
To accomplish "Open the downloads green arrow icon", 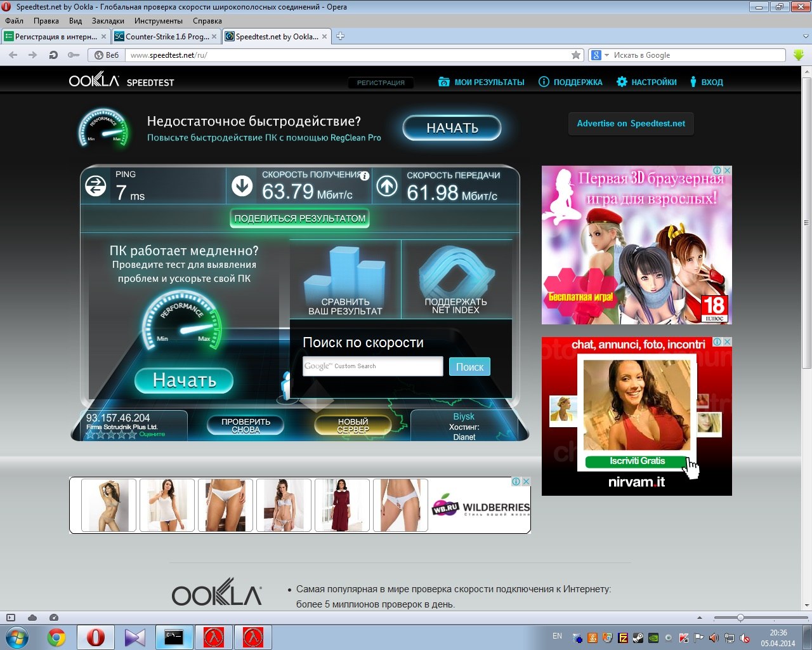I will click(x=799, y=55).
